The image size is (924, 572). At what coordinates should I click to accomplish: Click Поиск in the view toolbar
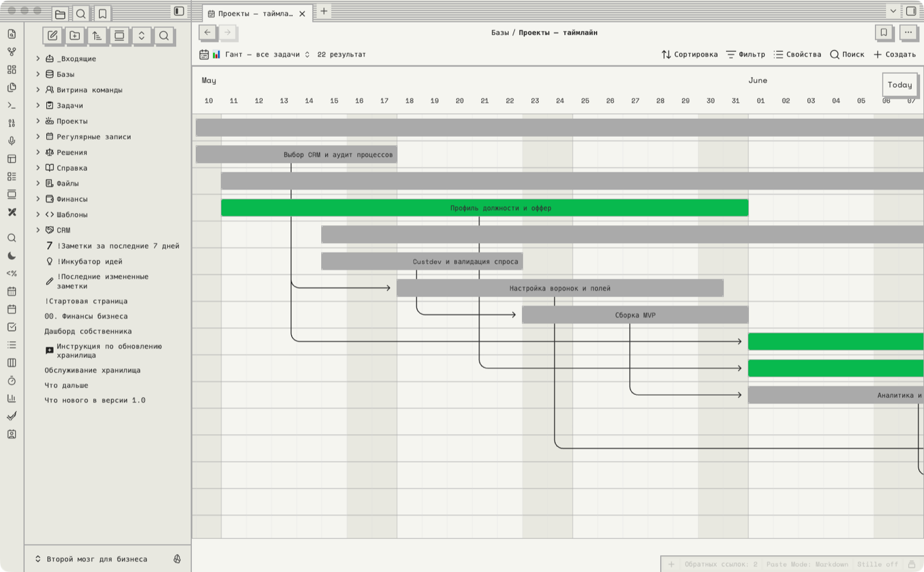pyautogui.click(x=847, y=55)
